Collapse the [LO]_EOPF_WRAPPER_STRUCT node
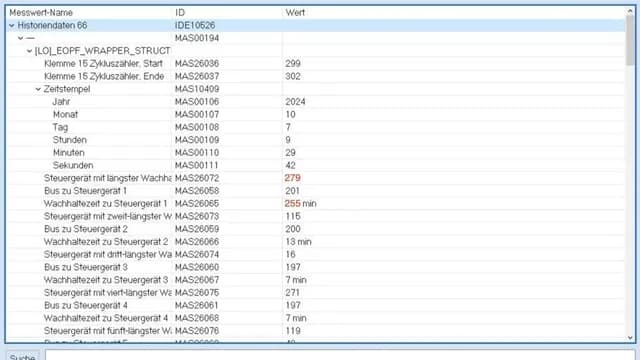This screenshot has height=360, width=640. point(29,51)
